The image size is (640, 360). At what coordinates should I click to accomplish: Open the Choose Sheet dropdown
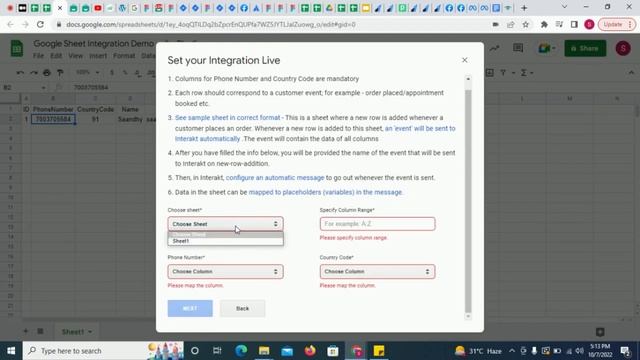click(x=225, y=224)
